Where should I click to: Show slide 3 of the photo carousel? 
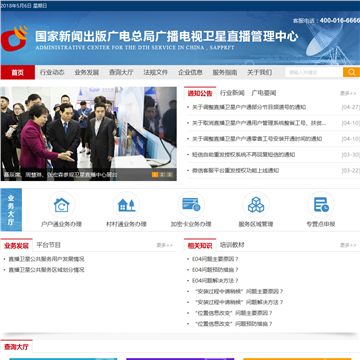point(169,174)
